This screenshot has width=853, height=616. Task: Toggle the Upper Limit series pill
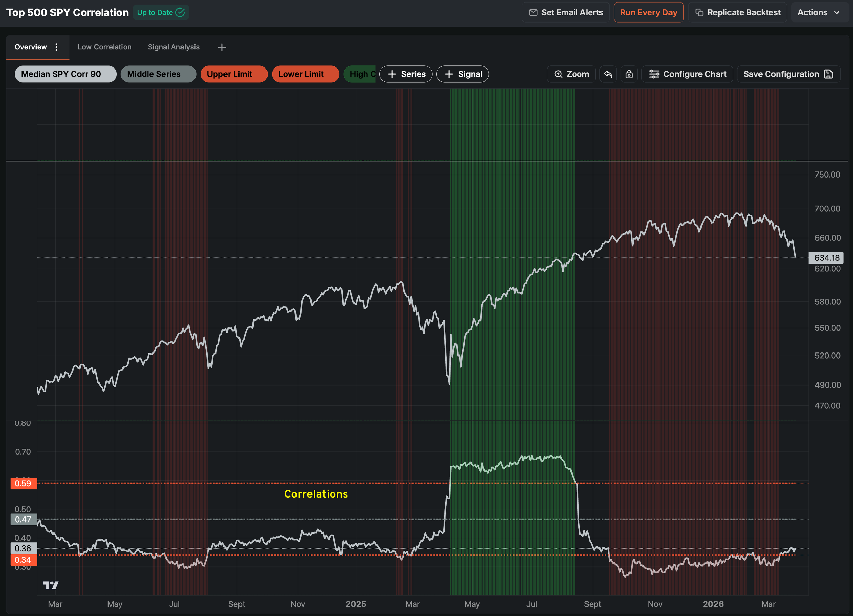pos(234,74)
